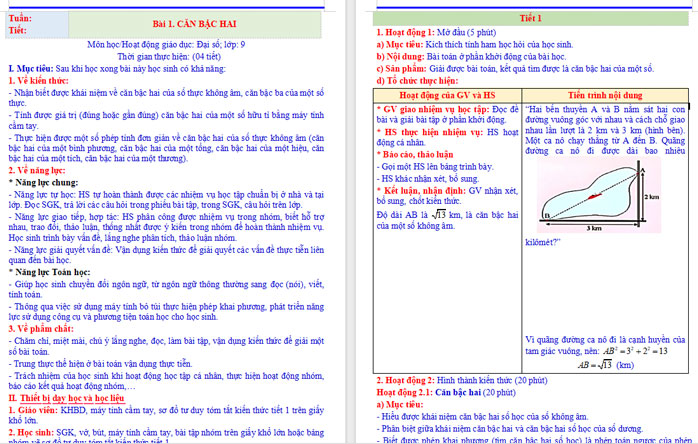Screen dimensions: 698x444
Task: Click the 'Tiết:' label in header
Action: click(18, 31)
